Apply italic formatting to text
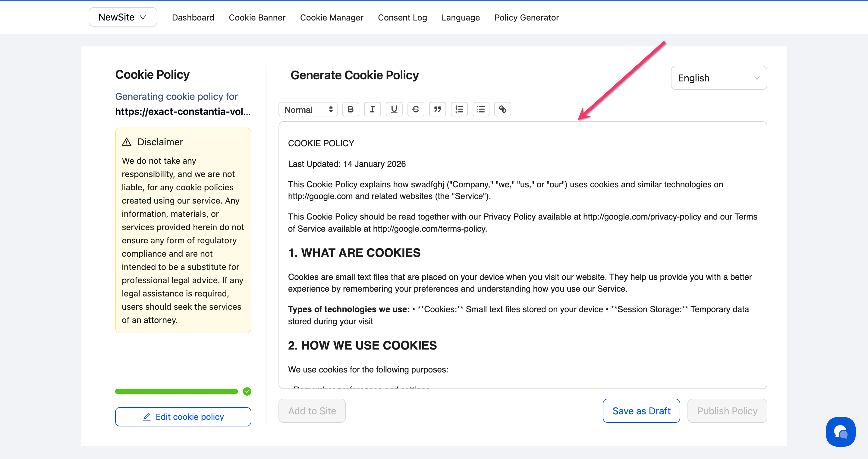This screenshot has height=459, width=868. [x=372, y=109]
